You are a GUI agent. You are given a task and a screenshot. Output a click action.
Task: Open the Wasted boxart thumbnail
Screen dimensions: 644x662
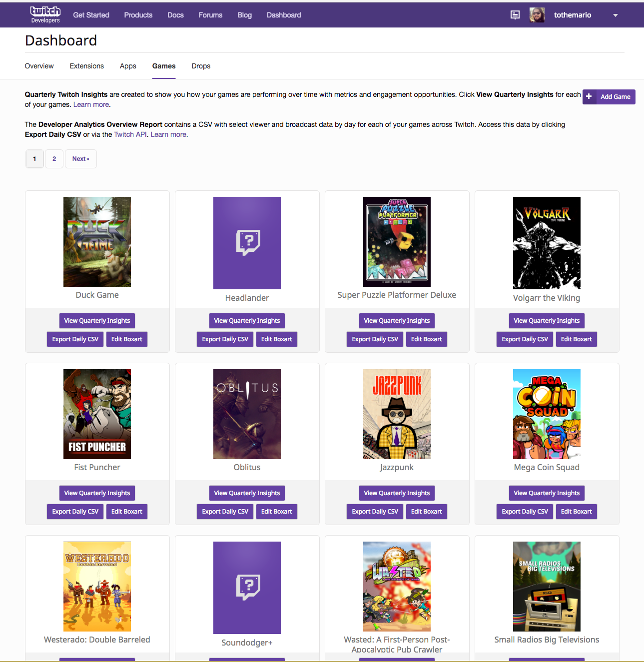click(397, 587)
